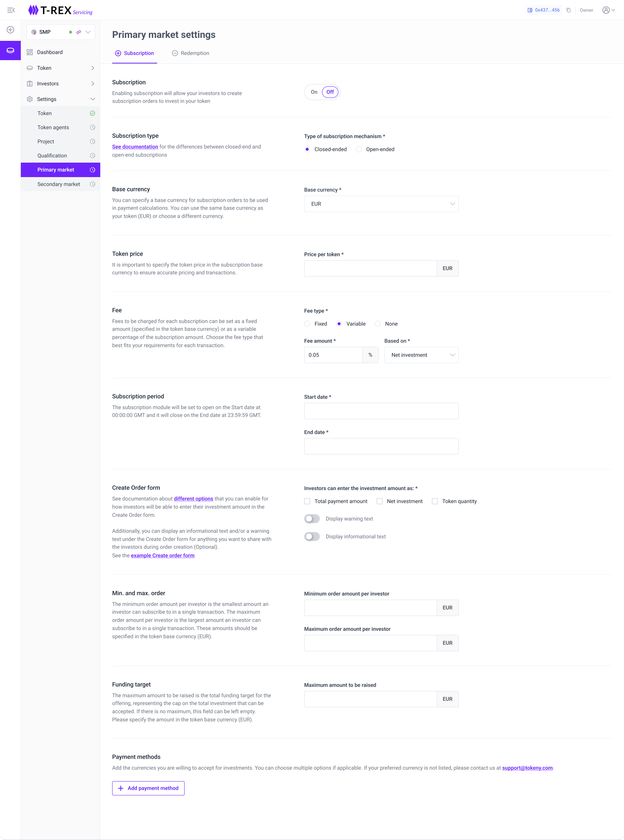Click the Price per token input field

click(370, 268)
